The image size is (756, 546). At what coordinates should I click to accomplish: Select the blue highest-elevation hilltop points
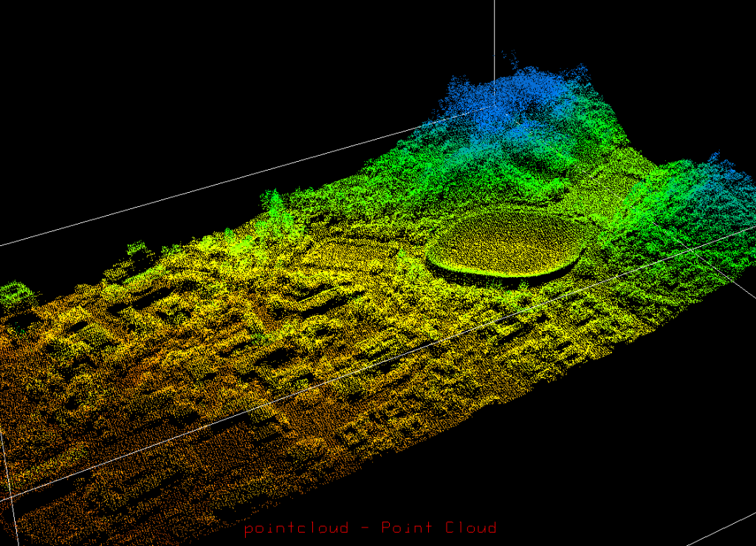[517, 96]
